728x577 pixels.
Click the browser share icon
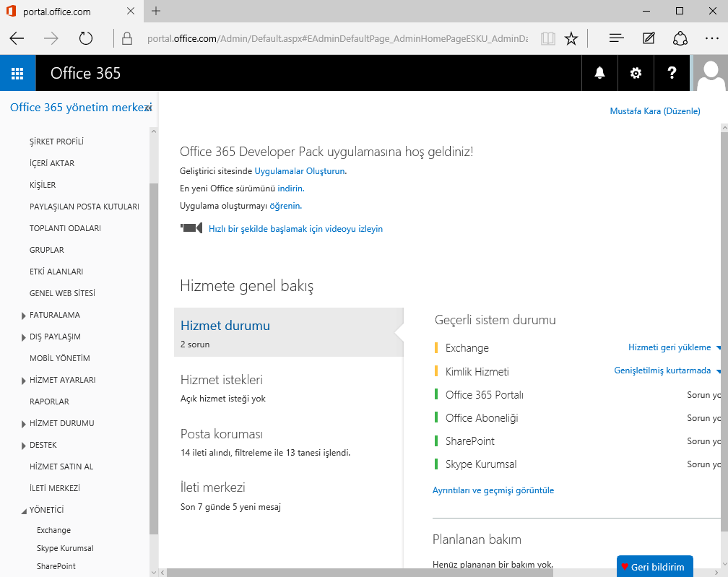(680, 38)
